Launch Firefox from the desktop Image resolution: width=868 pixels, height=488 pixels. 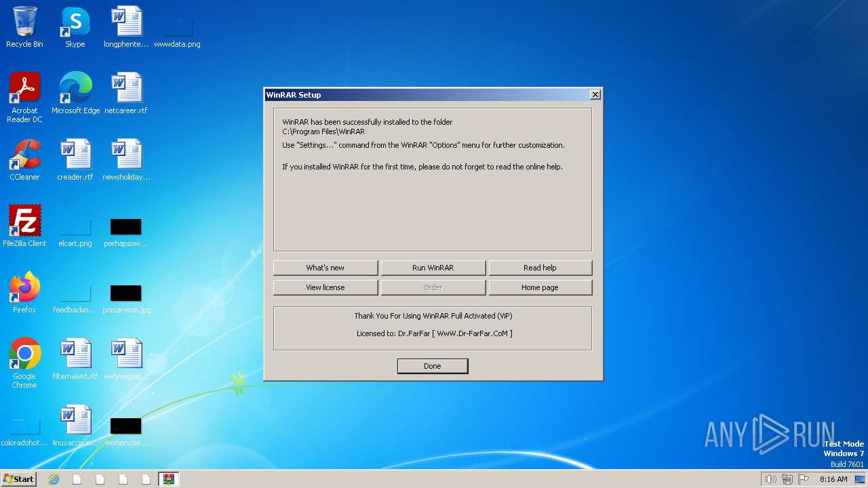24,293
